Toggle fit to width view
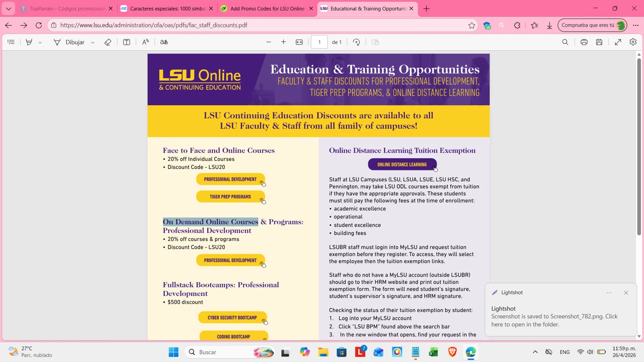 click(299, 42)
